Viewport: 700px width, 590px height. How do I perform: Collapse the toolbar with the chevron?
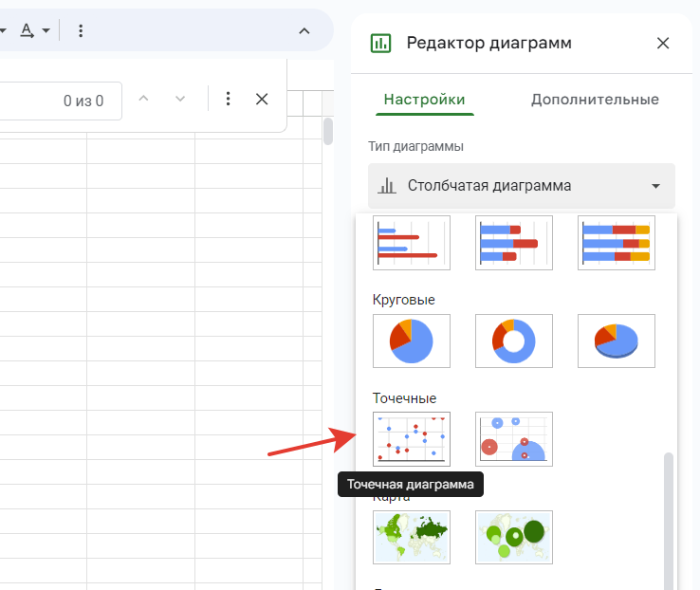[x=304, y=30]
